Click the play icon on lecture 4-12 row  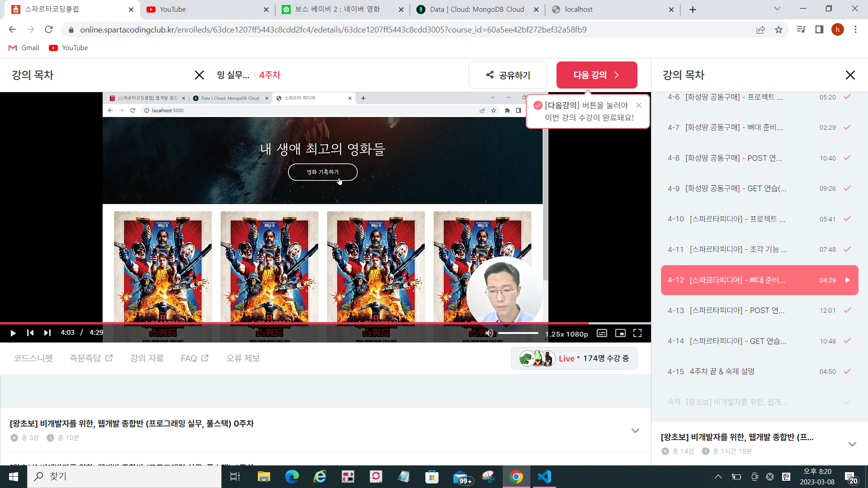coord(848,280)
